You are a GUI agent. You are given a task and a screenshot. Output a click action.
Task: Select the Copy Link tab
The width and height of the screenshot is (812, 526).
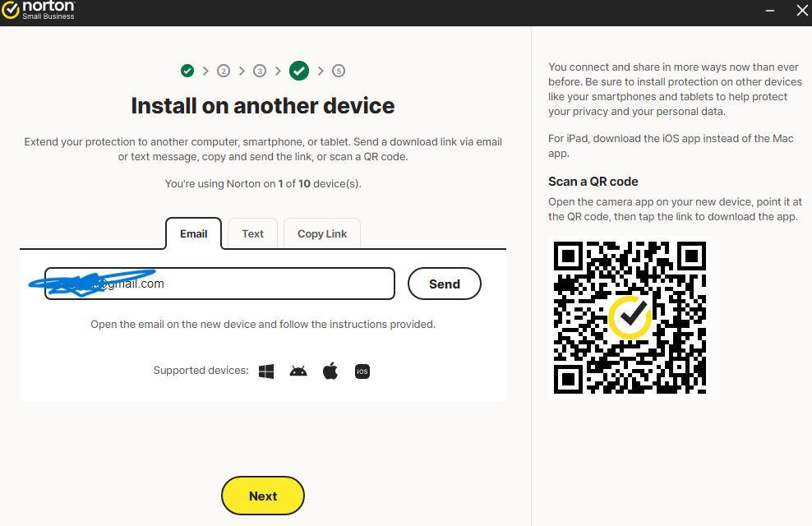(x=322, y=233)
